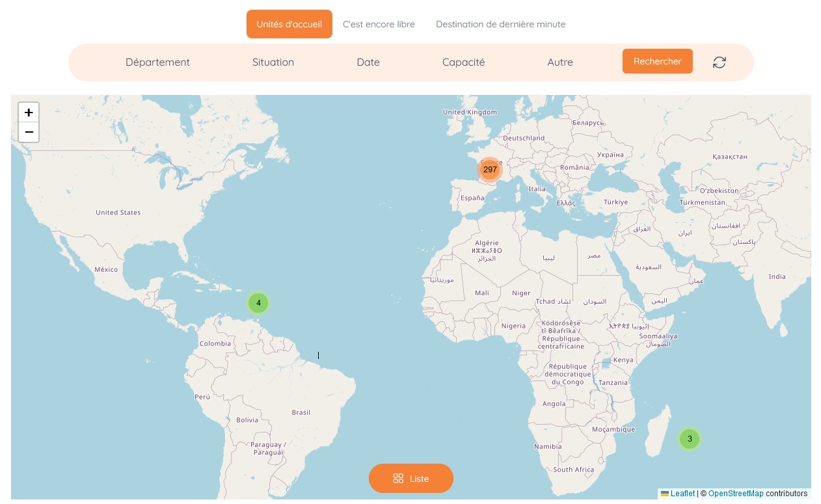Viewport: 821px width, 504px height.
Task: Click the Mali label on the map
Action: [x=482, y=293]
